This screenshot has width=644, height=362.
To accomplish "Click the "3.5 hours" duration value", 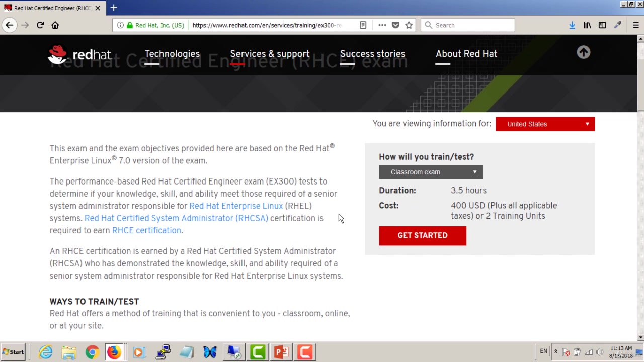I will tap(468, 191).
